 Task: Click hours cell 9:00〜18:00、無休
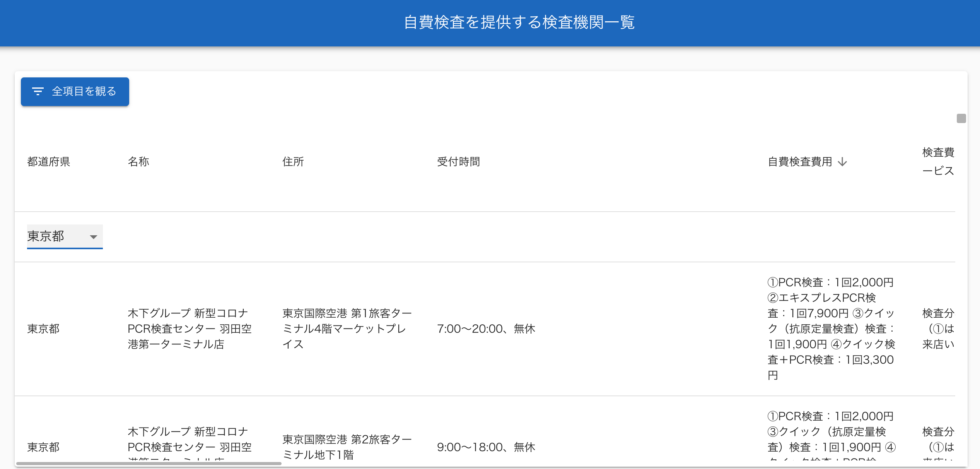click(x=486, y=447)
